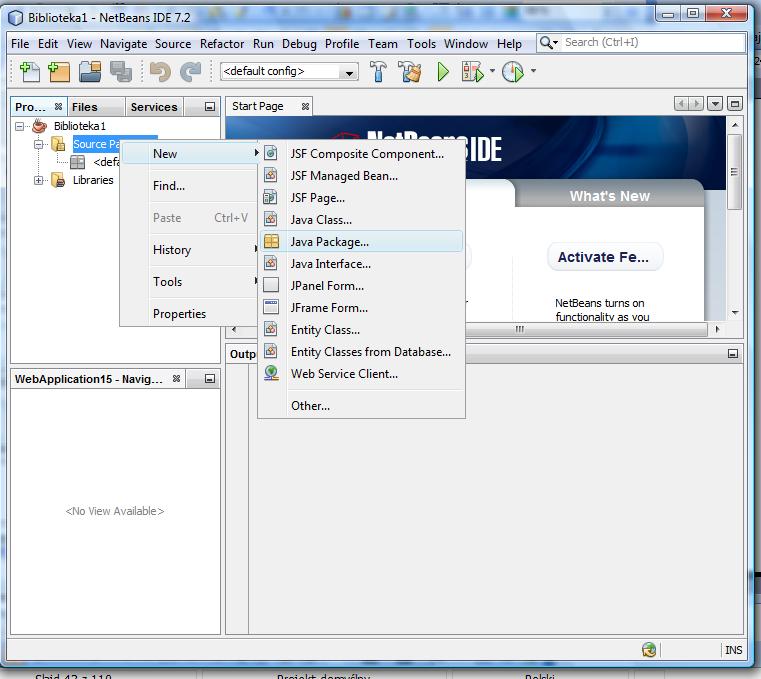Click the JPanel Form icon
761x679 pixels.
coord(271,285)
